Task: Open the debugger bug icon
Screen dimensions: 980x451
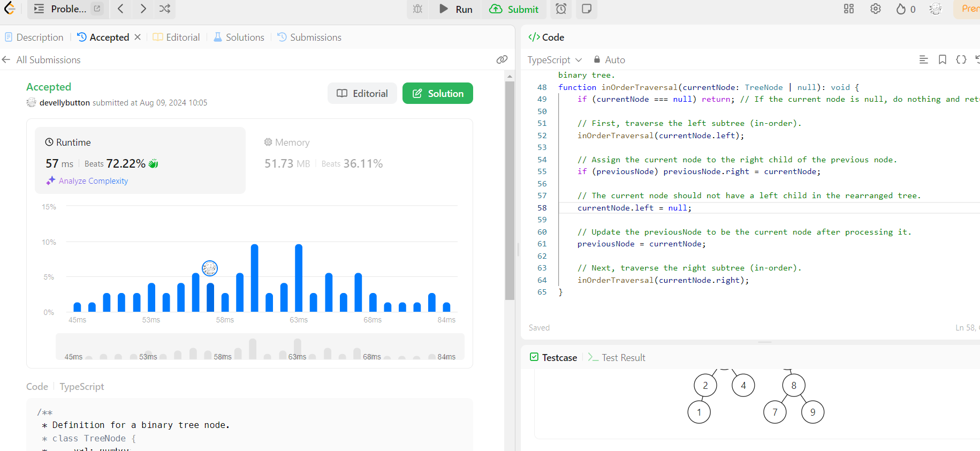Action: point(417,9)
